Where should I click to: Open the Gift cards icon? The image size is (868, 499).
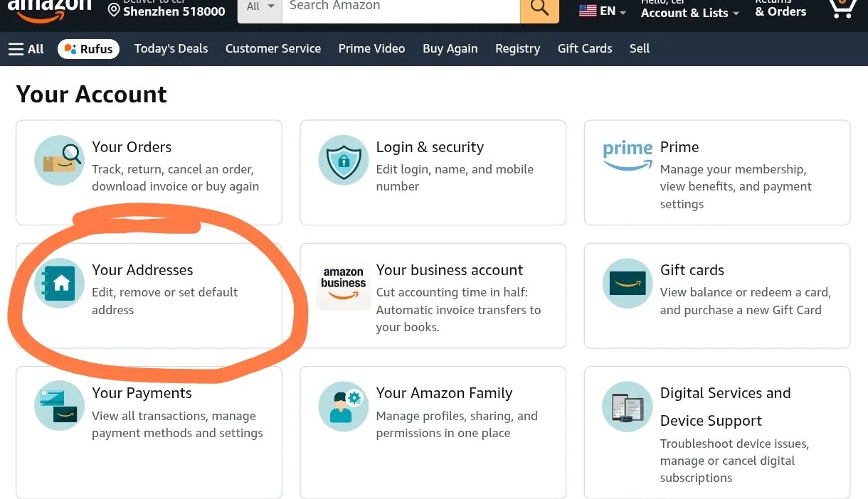[x=628, y=284]
